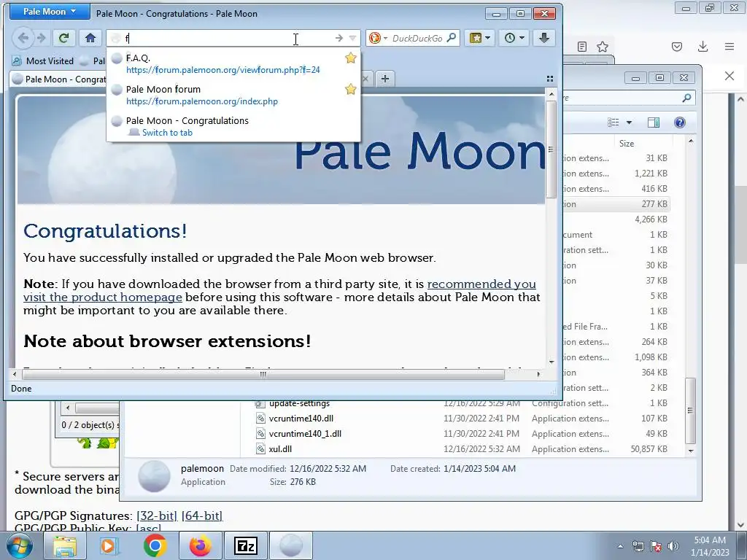Change the Explorer view with the view icon

pyautogui.click(x=613, y=122)
